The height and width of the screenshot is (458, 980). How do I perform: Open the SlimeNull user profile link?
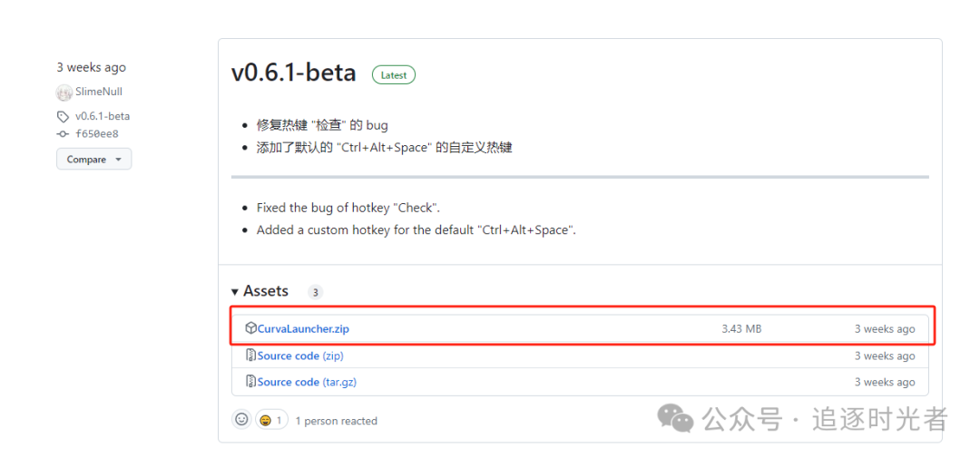click(x=99, y=92)
